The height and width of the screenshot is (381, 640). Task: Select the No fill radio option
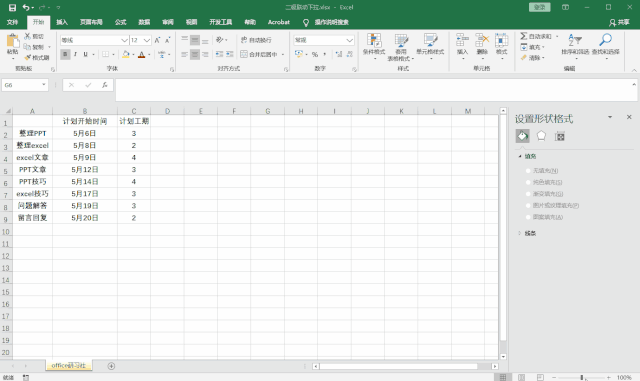coord(528,171)
